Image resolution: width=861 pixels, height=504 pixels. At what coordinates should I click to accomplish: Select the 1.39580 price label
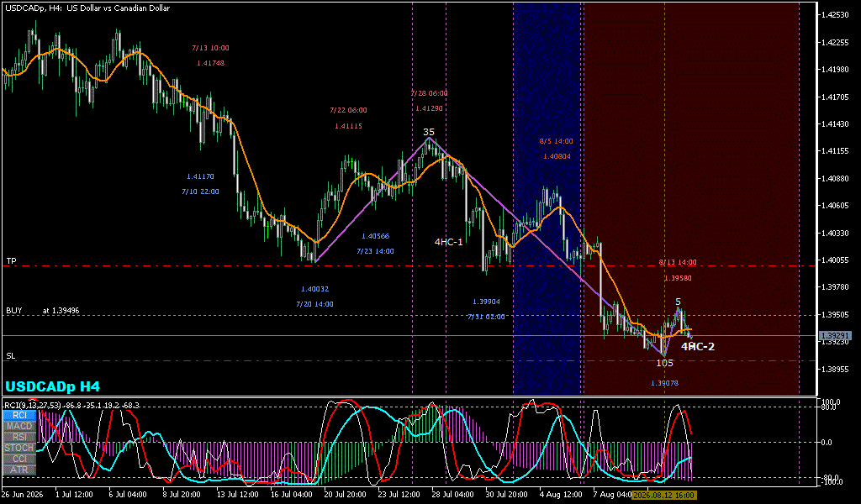click(x=678, y=278)
